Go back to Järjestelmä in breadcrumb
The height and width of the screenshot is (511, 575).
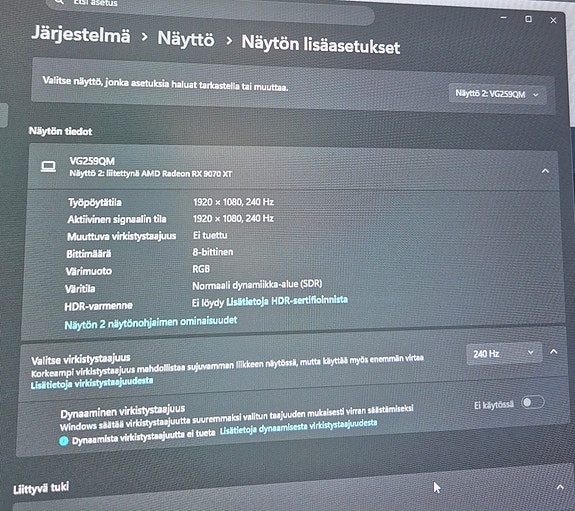click(x=81, y=34)
